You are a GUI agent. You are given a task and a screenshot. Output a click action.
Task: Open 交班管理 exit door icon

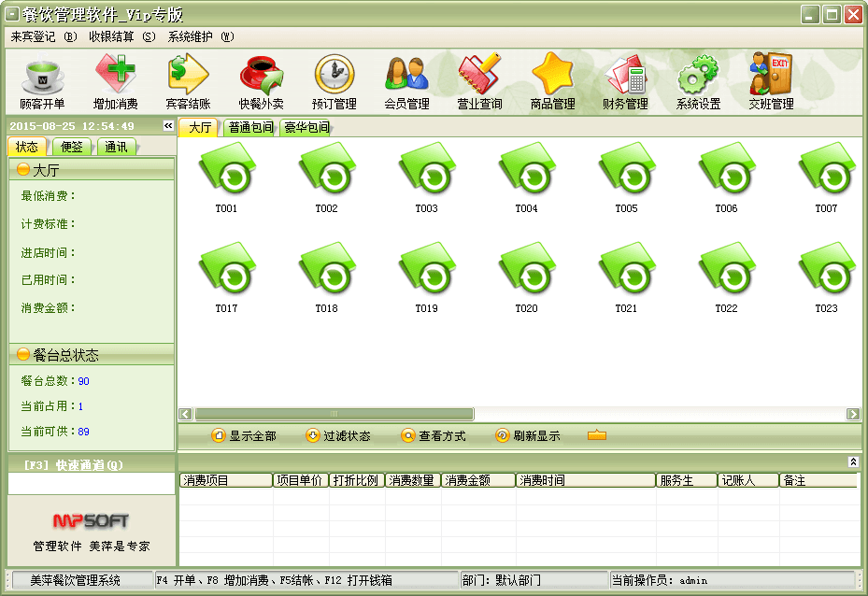(771, 74)
